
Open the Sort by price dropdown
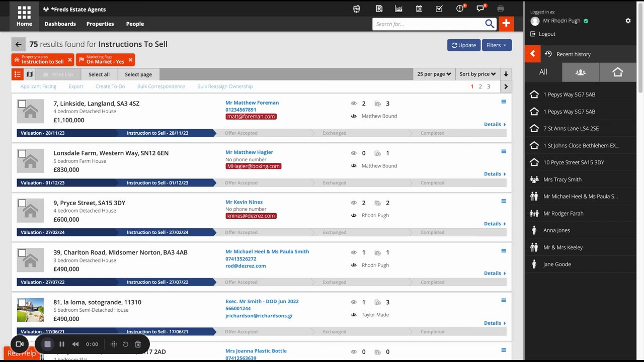click(x=477, y=74)
